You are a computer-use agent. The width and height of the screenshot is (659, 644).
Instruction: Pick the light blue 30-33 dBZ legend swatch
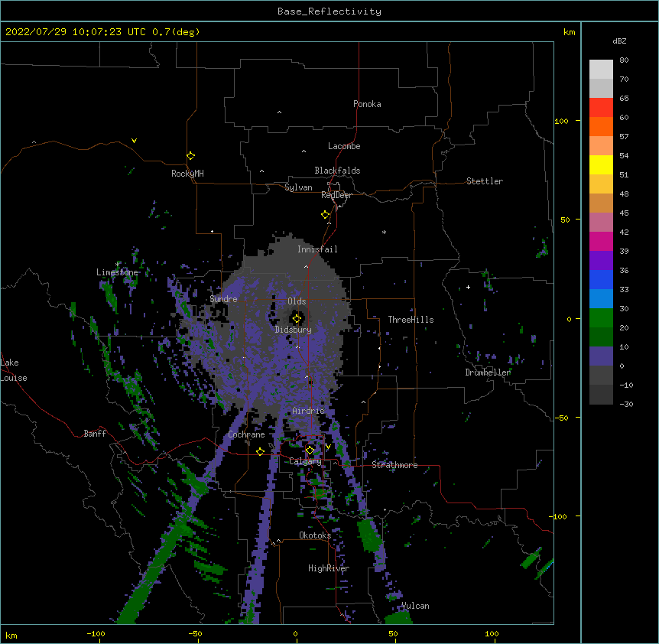tap(601, 298)
